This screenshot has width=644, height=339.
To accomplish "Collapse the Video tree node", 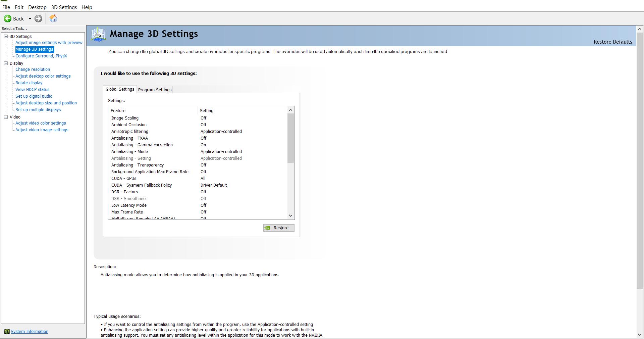I will [6, 117].
